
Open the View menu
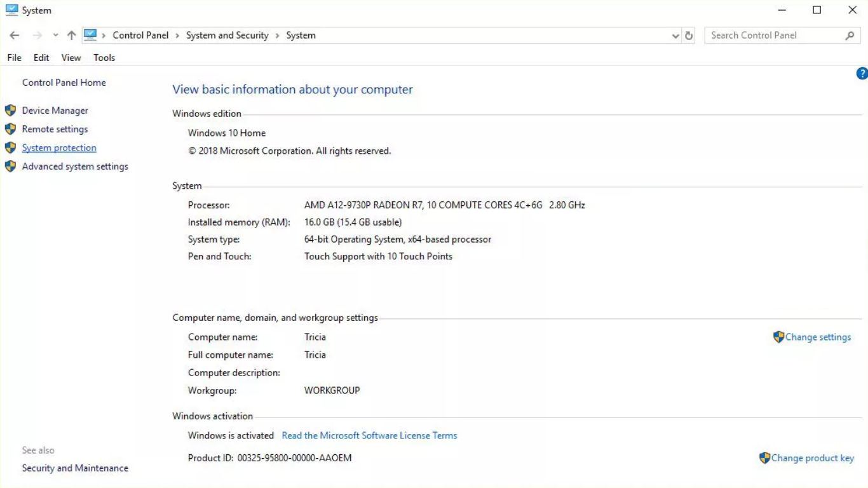(71, 58)
